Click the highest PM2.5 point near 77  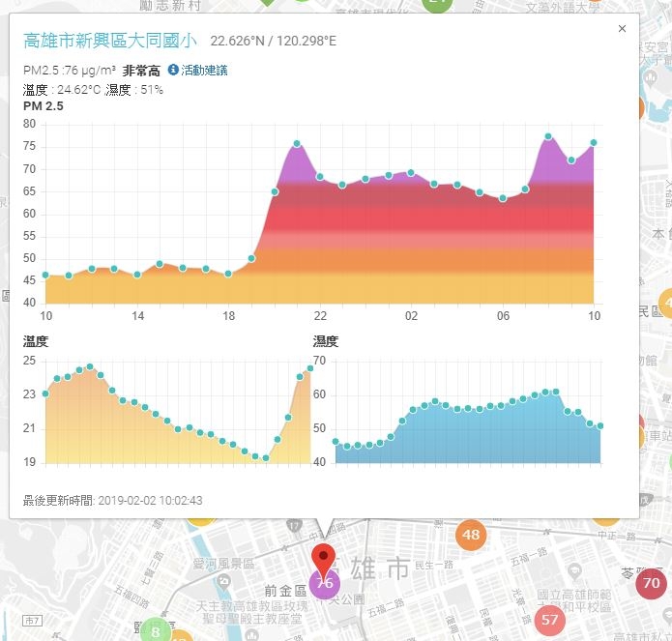[548, 136]
